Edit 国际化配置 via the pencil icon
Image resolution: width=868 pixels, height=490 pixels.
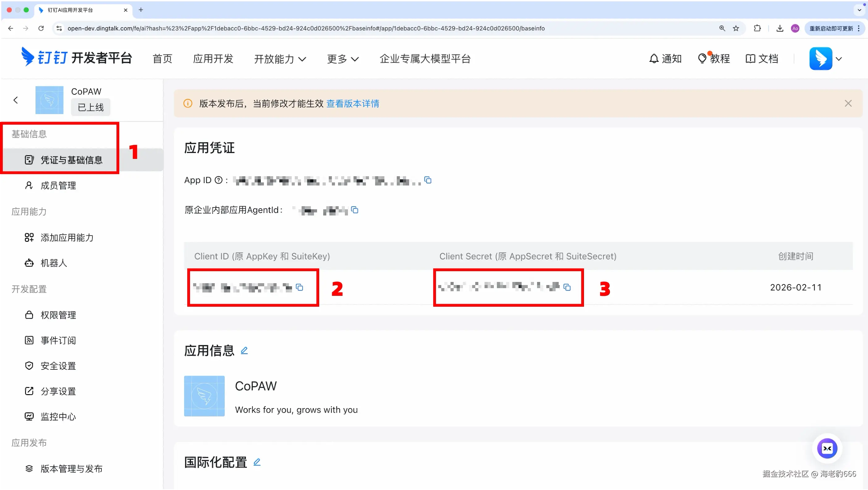pyautogui.click(x=257, y=462)
